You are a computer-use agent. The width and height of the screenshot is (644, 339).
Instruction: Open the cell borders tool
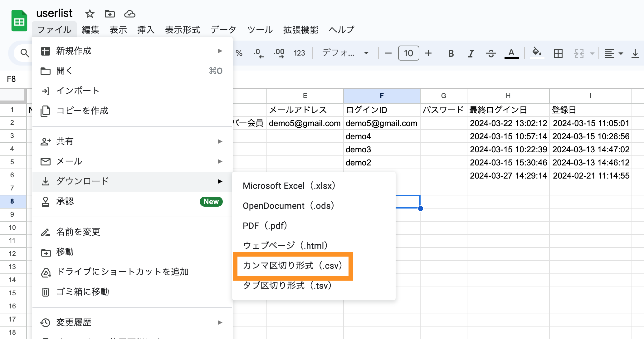(558, 53)
